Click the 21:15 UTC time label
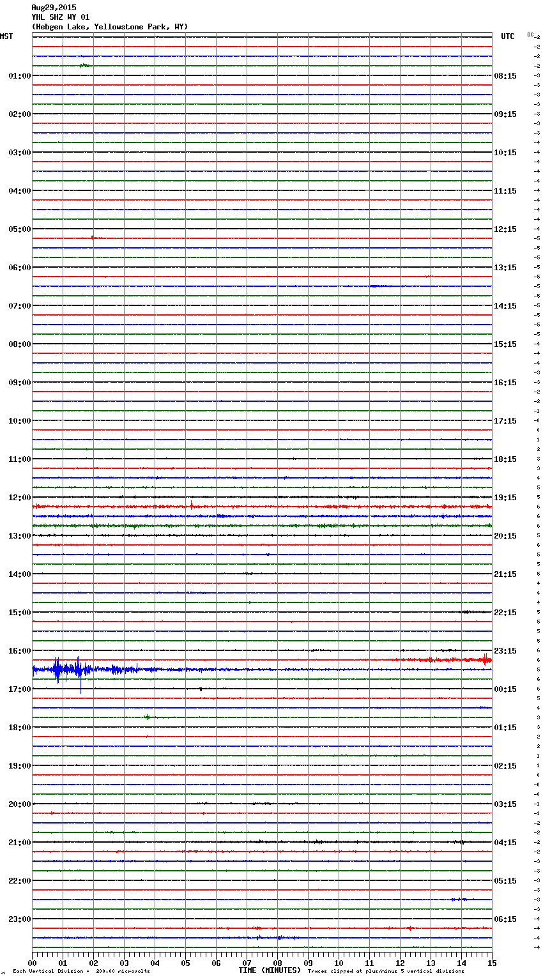The image size is (543, 980). click(505, 574)
